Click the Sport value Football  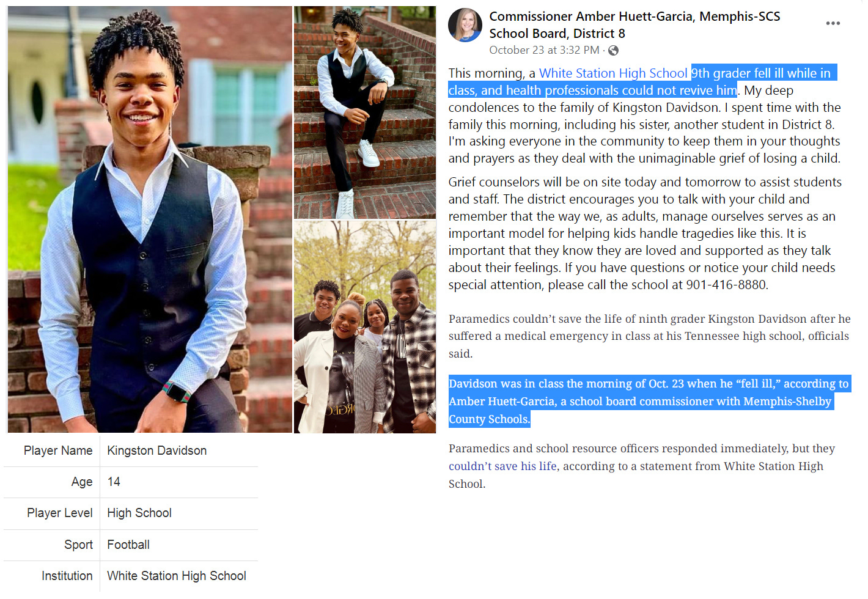coord(128,545)
